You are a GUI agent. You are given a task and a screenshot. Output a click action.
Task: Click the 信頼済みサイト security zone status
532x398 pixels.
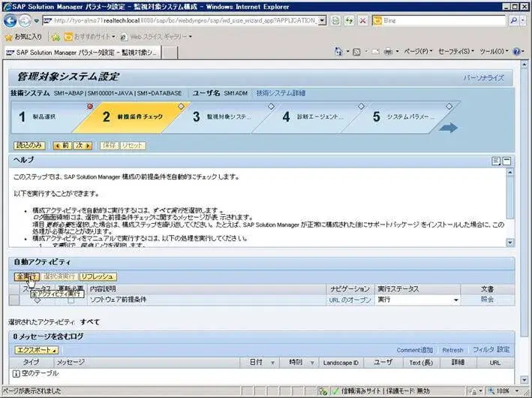[x=381, y=391]
